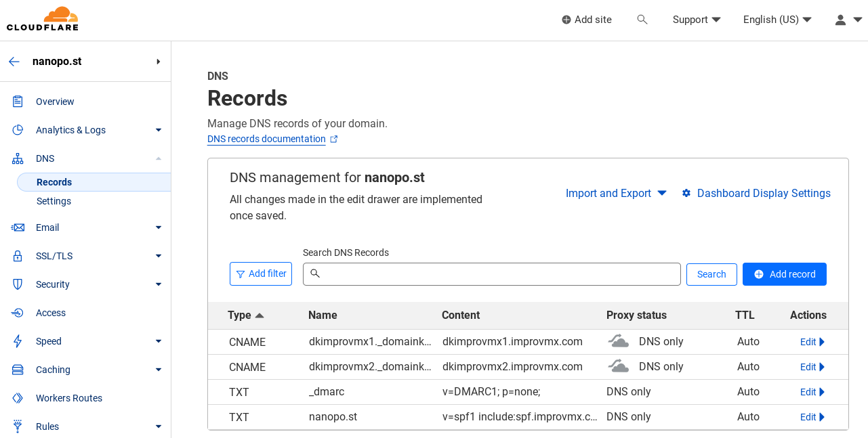The width and height of the screenshot is (868, 438).
Task: Expand the Rules section arrow
Action: click(159, 426)
